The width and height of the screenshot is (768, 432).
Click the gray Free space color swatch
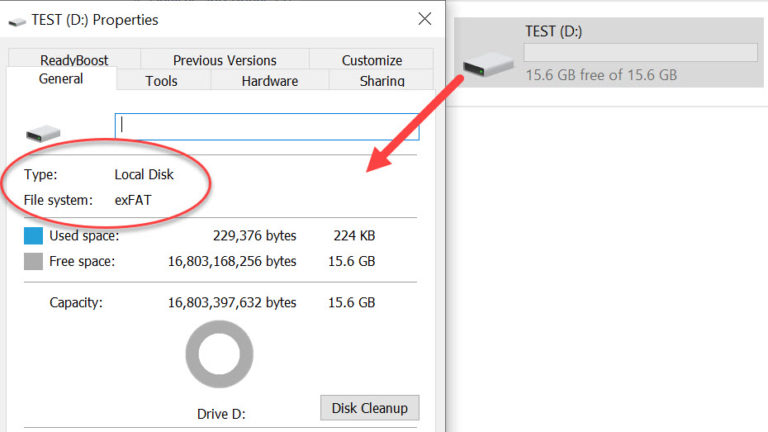click(x=33, y=262)
